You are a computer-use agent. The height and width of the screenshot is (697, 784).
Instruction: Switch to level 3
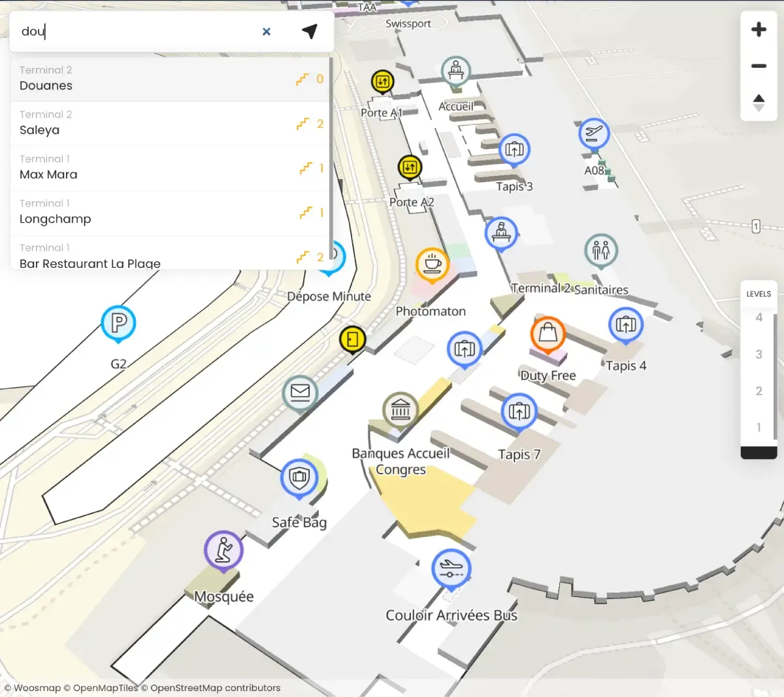click(759, 354)
